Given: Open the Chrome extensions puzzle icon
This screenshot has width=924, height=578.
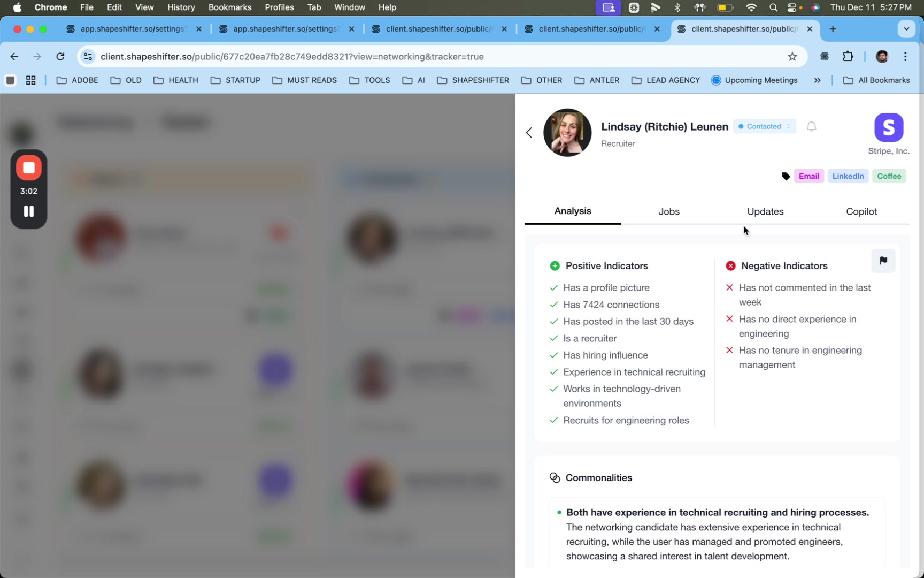Looking at the screenshot, I should (x=848, y=56).
